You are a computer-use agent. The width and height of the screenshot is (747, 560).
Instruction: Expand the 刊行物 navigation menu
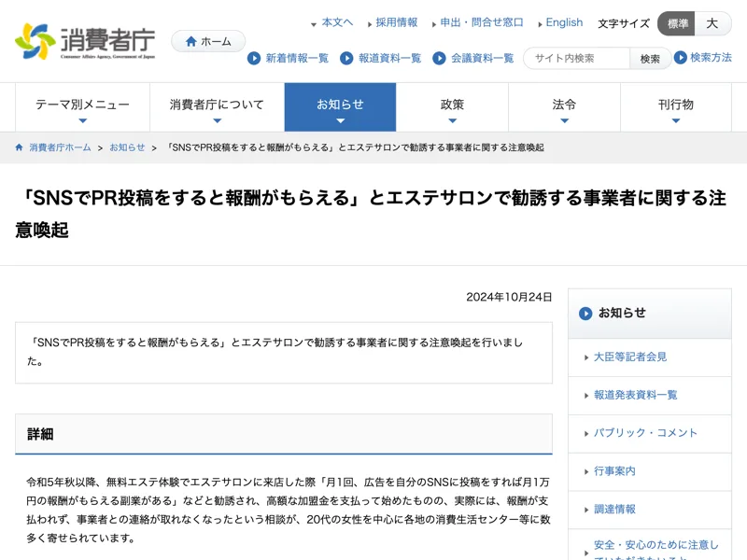coord(675,107)
